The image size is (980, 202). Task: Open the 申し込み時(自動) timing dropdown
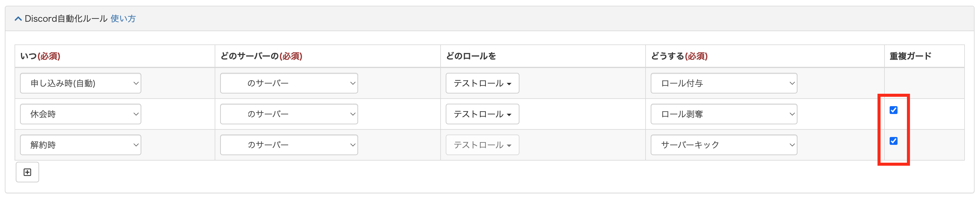tap(80, 83)
